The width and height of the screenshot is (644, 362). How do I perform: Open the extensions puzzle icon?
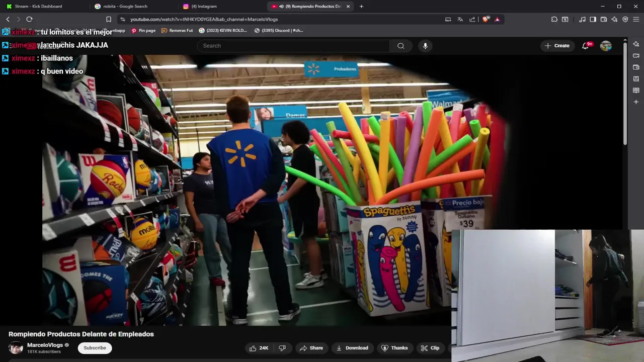(x=554, y=19)
